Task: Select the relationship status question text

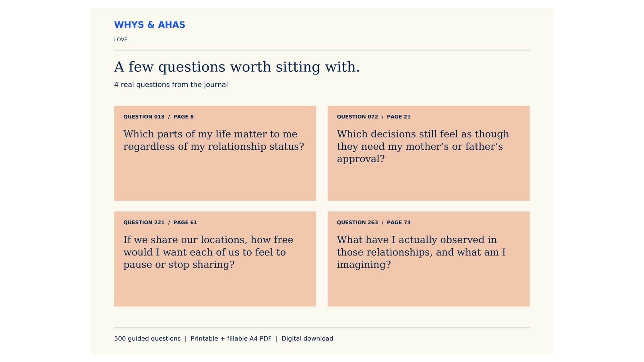Action: tap(214, 140)
